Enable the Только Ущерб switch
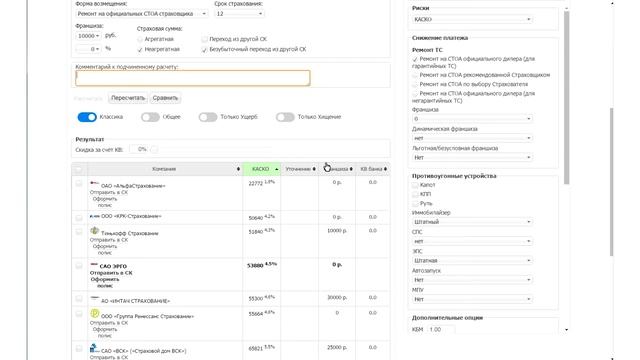 coord(208,117)
